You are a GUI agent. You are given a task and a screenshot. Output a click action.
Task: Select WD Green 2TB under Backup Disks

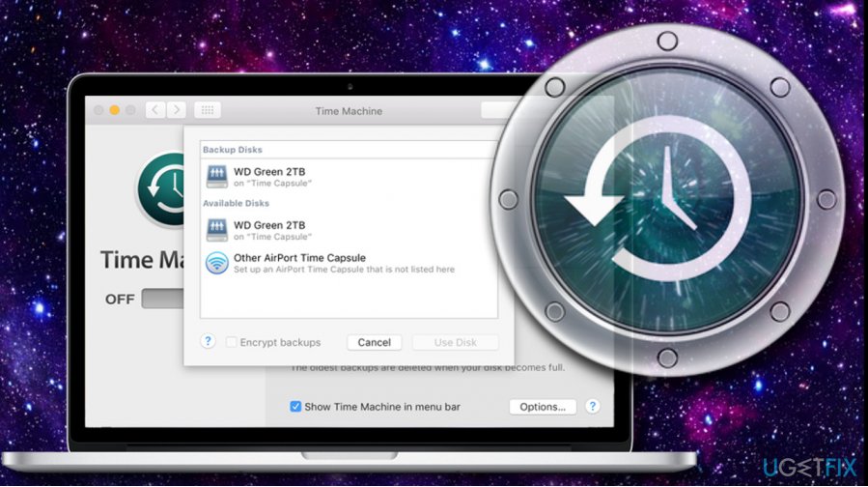click(x=349, y=177)
